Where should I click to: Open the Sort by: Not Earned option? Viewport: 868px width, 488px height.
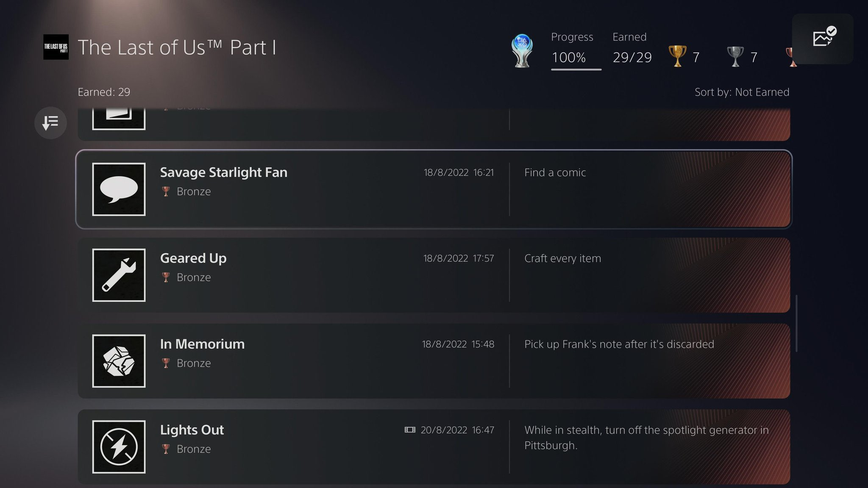tap(742, 92)
